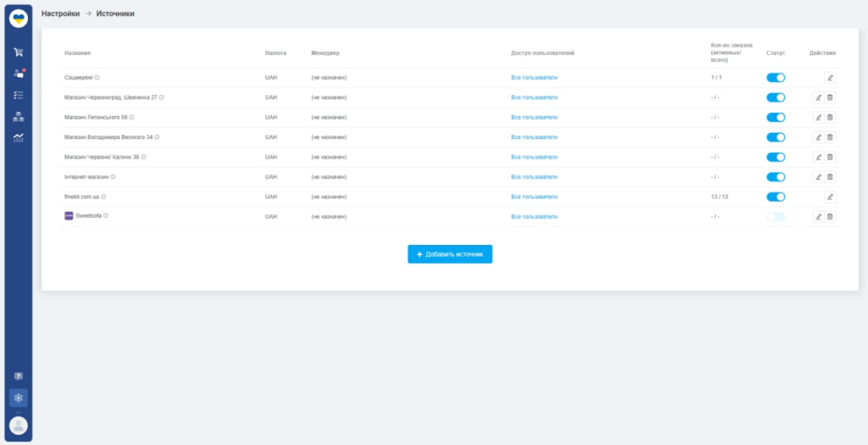Delete the Магазин Володимира Великого 34 source

pos(830,137)
